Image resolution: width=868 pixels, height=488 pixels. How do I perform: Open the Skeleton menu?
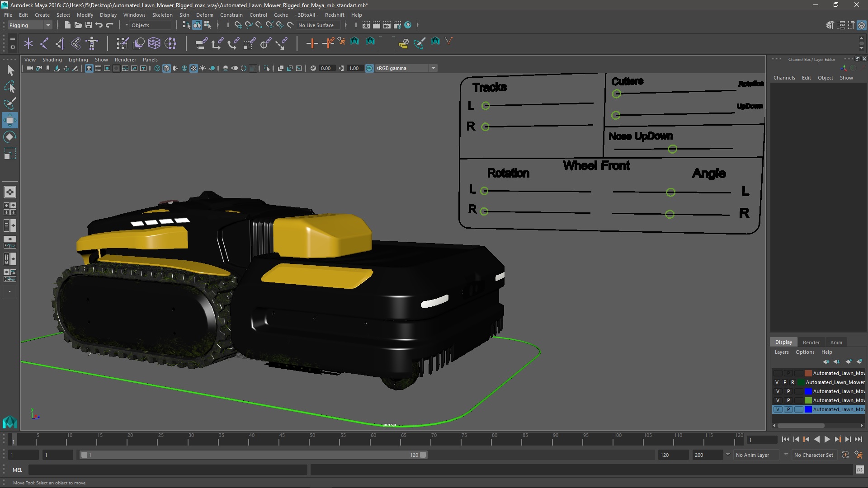162,15
